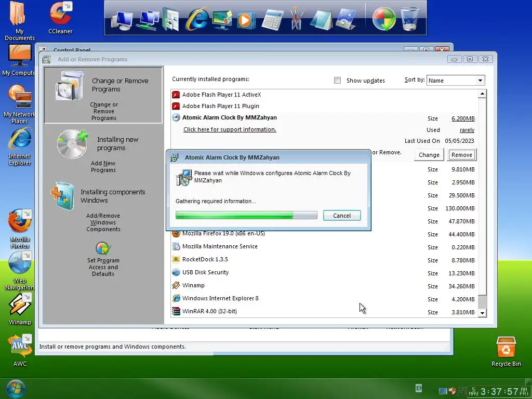Click the 130.000MB size value
Viewport: 532px width, 399px height.
click(x=460, y=208)
